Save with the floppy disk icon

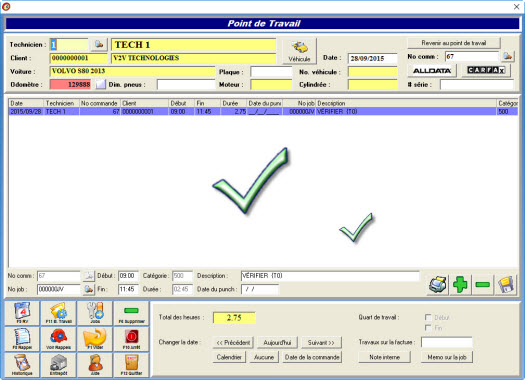tap(506, 285)
